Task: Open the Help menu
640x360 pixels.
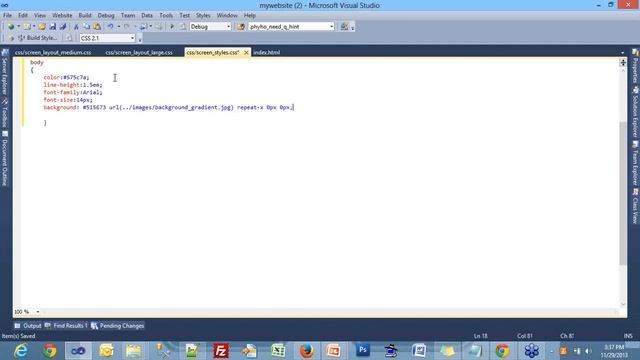Action: tap(249, 16)
